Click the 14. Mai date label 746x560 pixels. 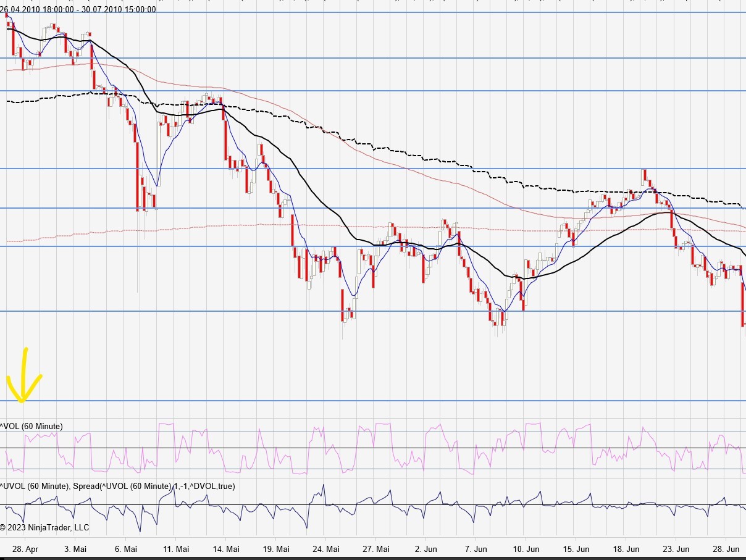[x=226, y=549]
